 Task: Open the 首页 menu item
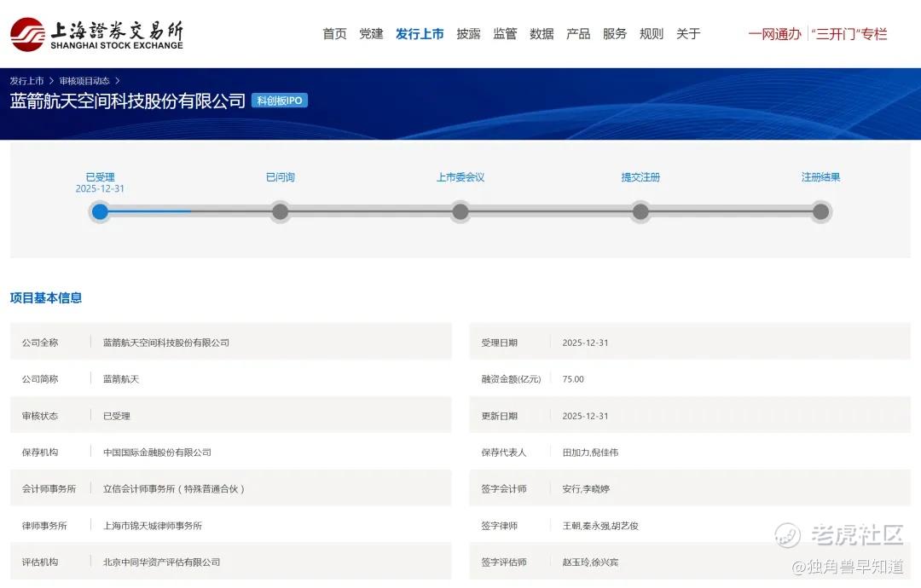point(335,34)
